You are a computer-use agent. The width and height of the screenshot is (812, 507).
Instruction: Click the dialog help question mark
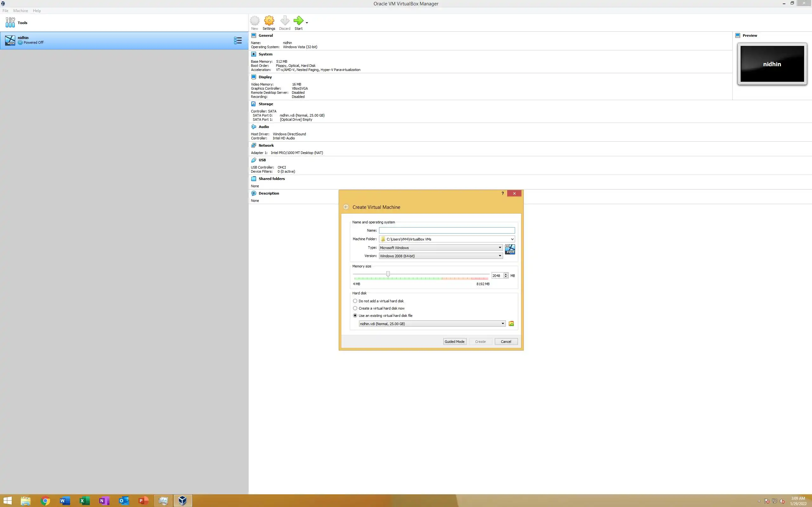(502, 194)
